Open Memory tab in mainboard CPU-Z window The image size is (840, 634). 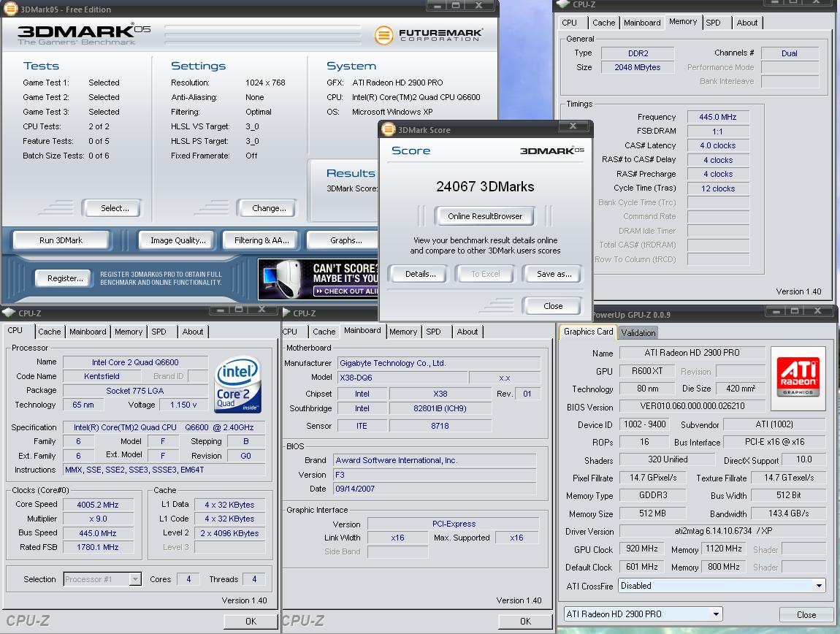(403, 332)
